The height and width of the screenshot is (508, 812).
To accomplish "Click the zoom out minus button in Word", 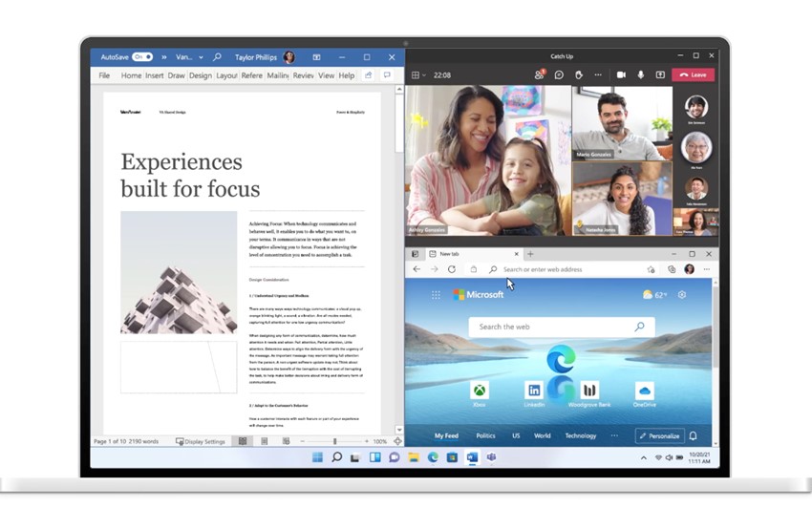I will coord(303,441).
